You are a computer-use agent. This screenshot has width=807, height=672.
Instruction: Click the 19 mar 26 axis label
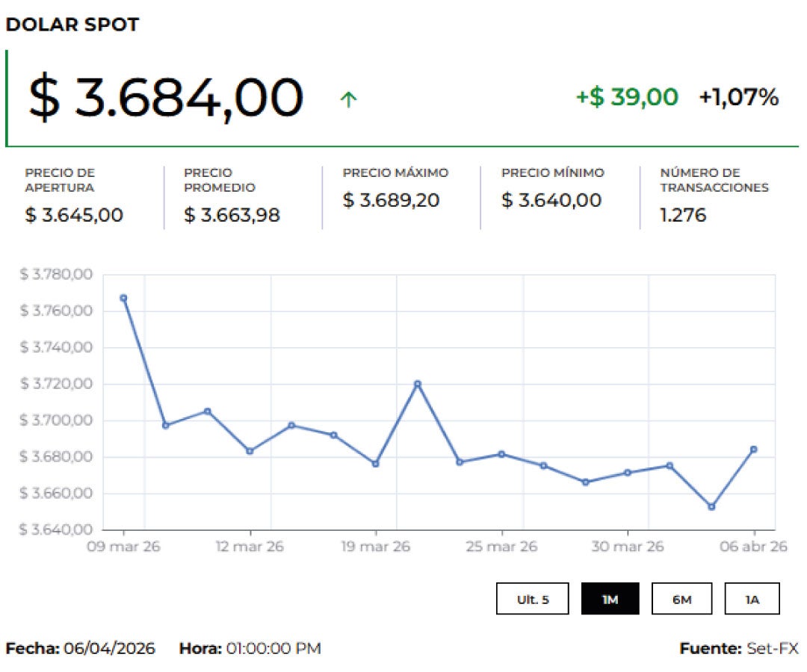375,547
